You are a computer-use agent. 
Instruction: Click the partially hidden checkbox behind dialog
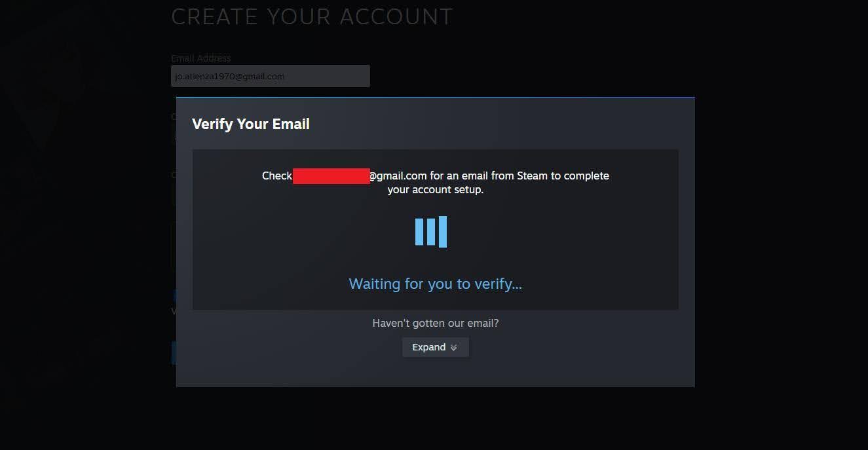174,295
